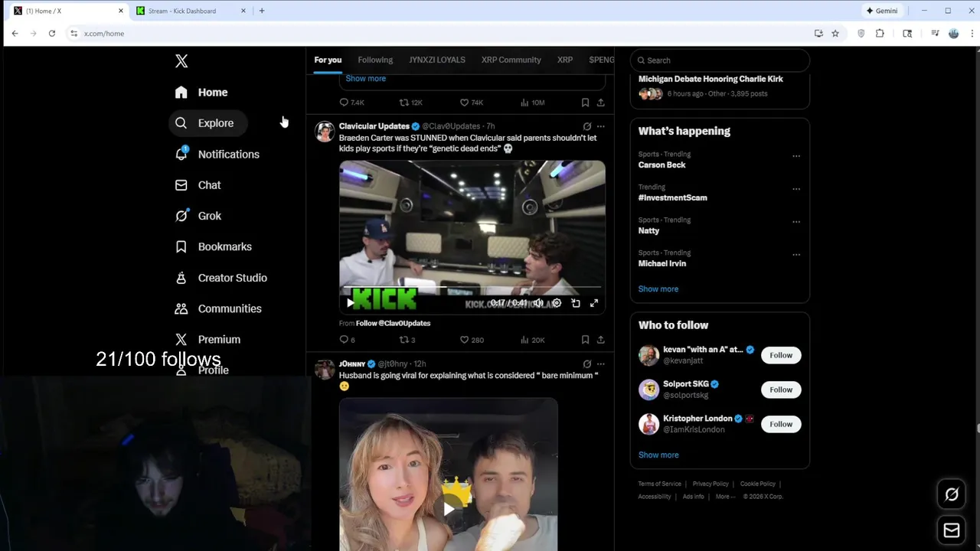Bookmark the post with 74K likes
The image size is (980, 551).
[x=585, y=103]
